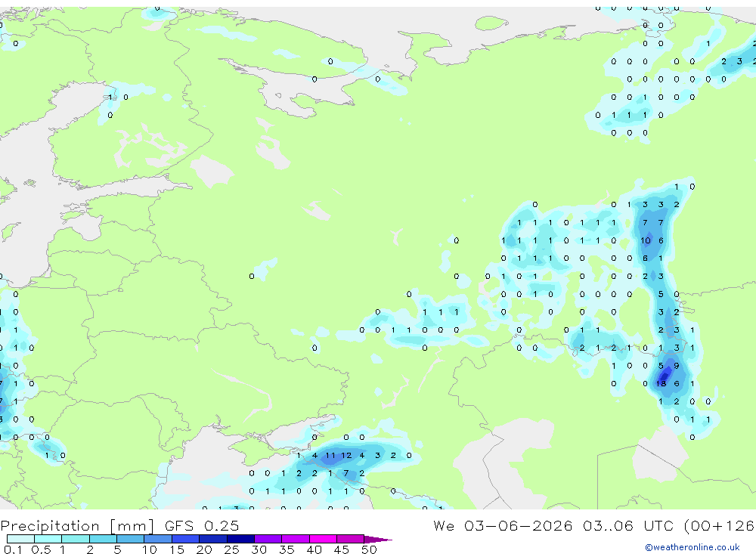756x554 pixels.
Task: Pick the legend swatch between 0.1 and 0.5
Action: coord(20,539)
